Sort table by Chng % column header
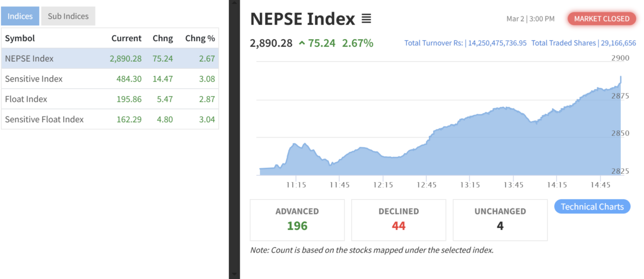The image size is (644, 279). (x=200, y=39)
